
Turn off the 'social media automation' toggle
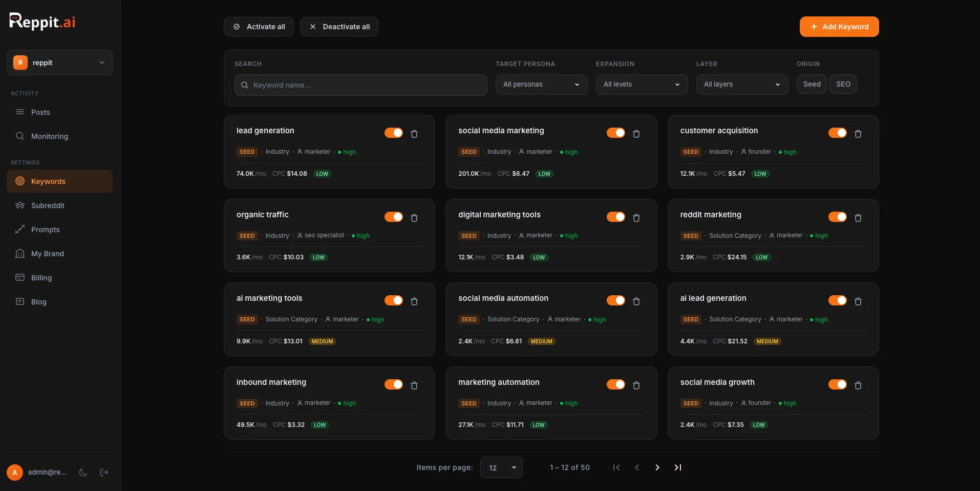[616, 300]
